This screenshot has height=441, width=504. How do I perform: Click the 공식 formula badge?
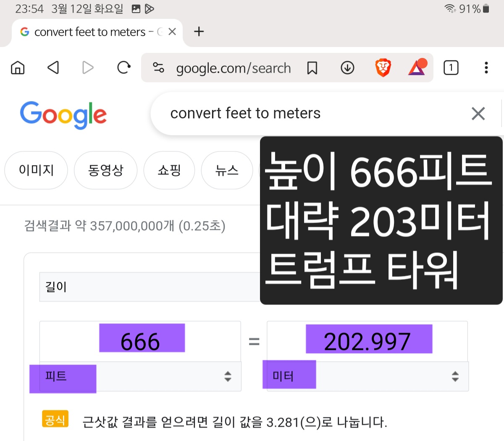[x=55, y=419]
